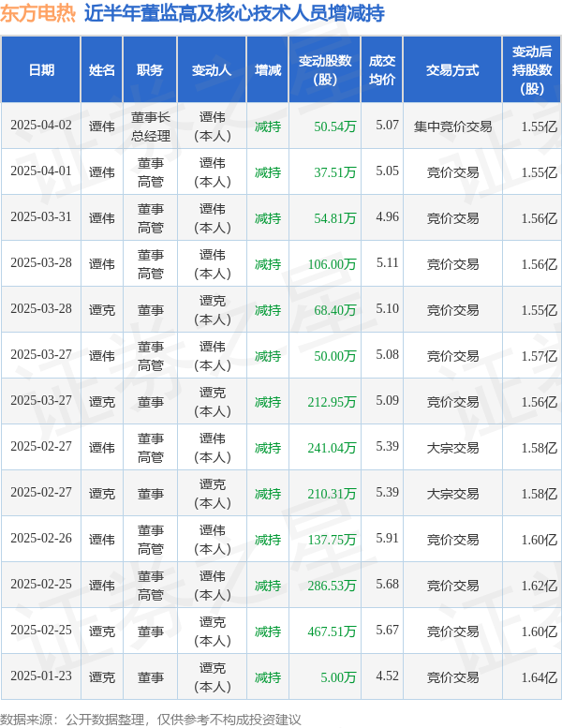562x728 pixels.
Task: Click the 东方电热 title text
Action: pyautogui.click(x=38, y=13)
